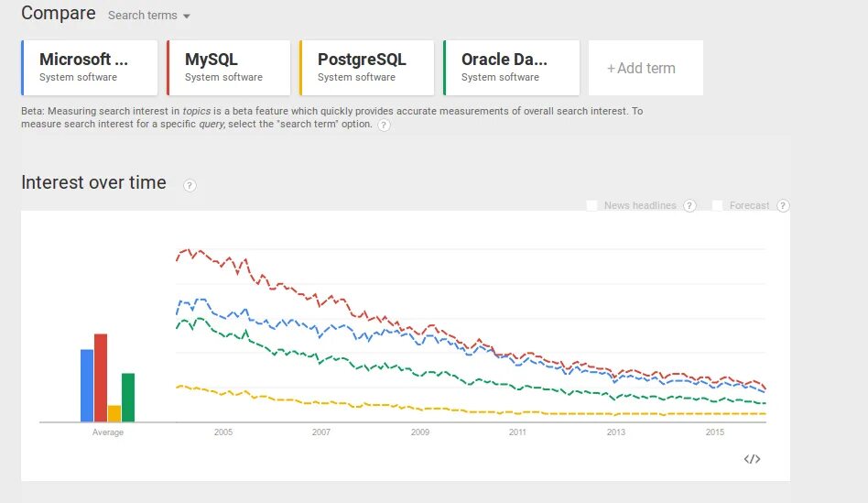This screenshot has height=503, width=868.
Task: Click the yellow PostgreSQL average bar
Action: click(114, 413)
